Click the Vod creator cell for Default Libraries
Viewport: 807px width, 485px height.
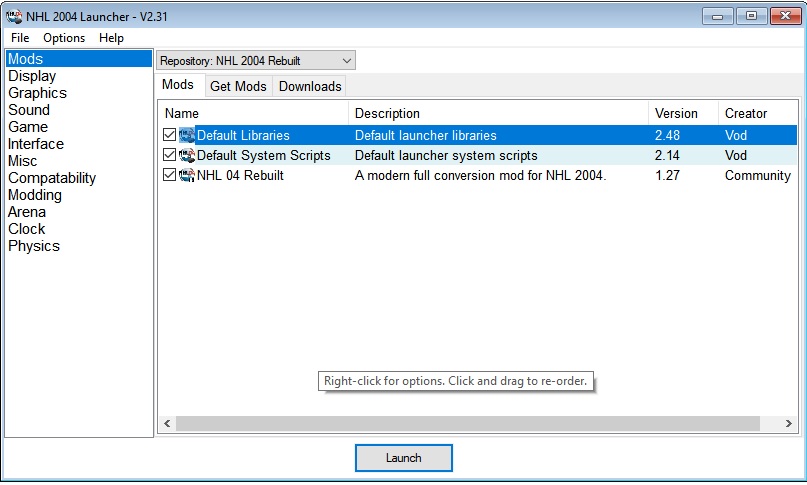coord(736,135)
